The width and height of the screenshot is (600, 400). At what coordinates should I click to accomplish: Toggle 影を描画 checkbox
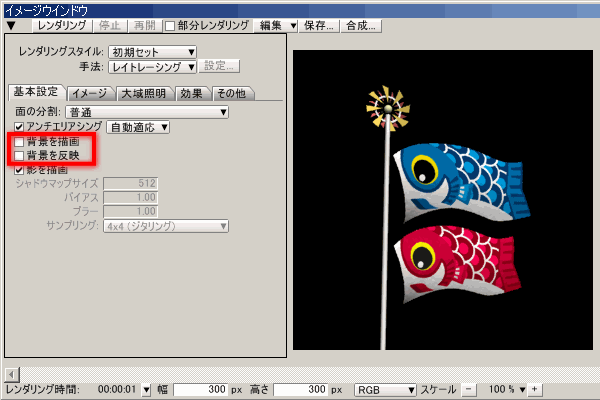point(19,170)
